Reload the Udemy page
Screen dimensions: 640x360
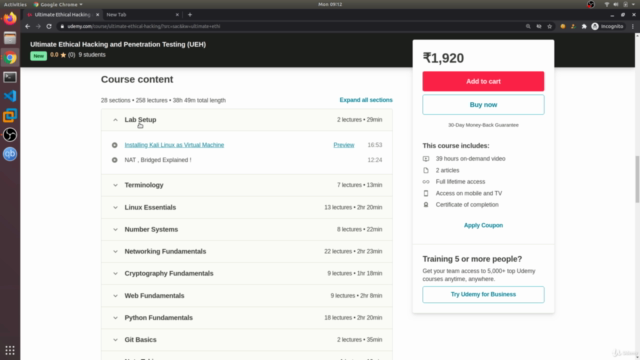pyautogui.click(x=49, y=26)
